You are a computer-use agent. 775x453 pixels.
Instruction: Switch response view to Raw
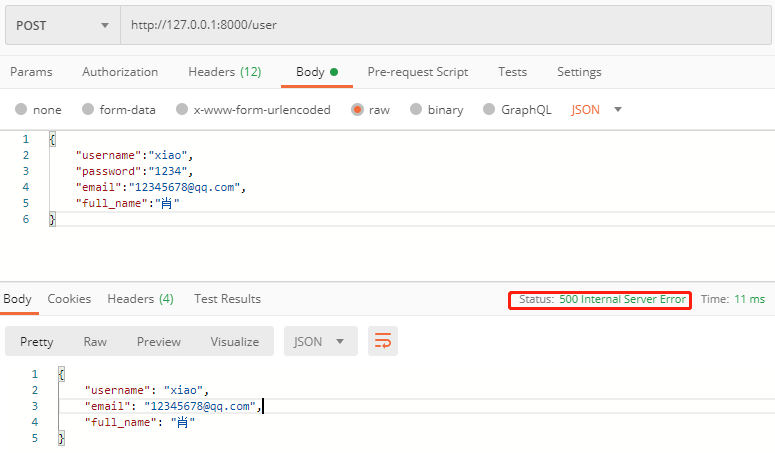click(x=95, y=342)
